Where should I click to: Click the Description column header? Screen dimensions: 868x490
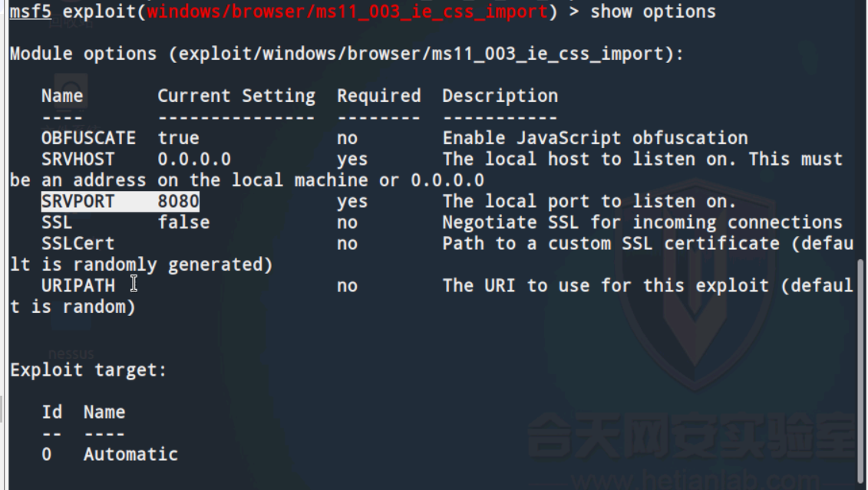(500, 96)
